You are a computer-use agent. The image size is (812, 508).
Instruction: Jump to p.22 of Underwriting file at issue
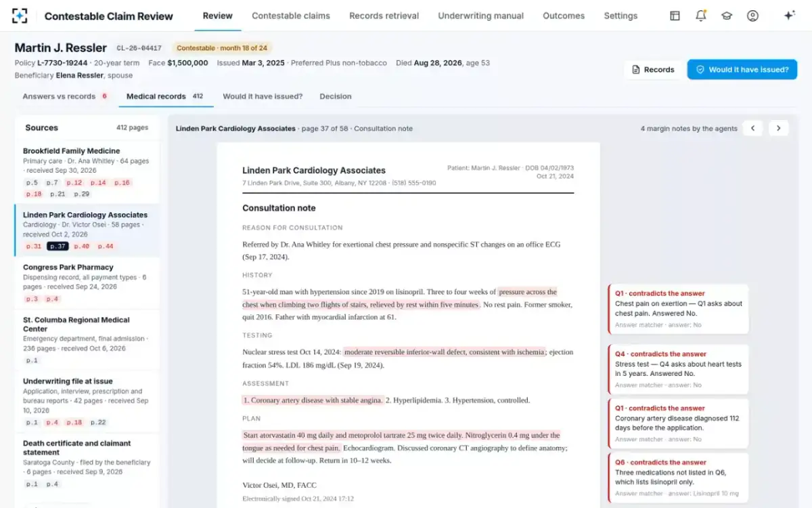98,423
